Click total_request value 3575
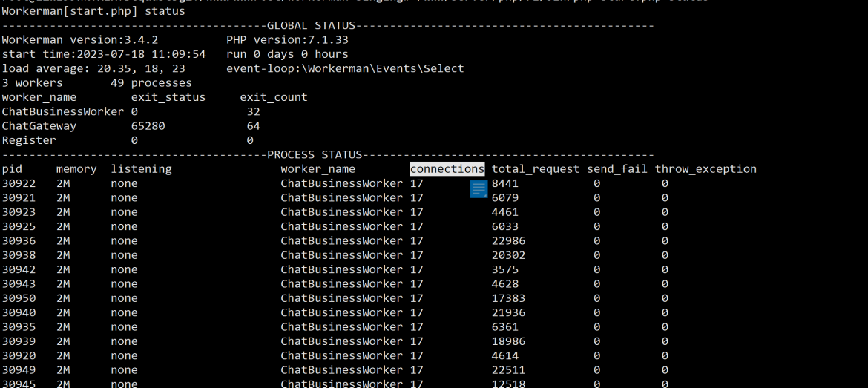Screen dimensions: 868x388 [x=505, y=269]
